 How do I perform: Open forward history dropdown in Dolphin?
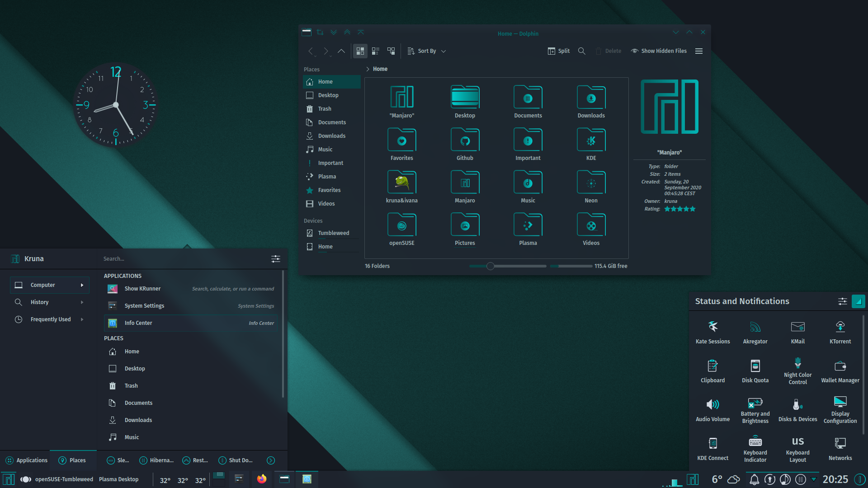point(330,56)
